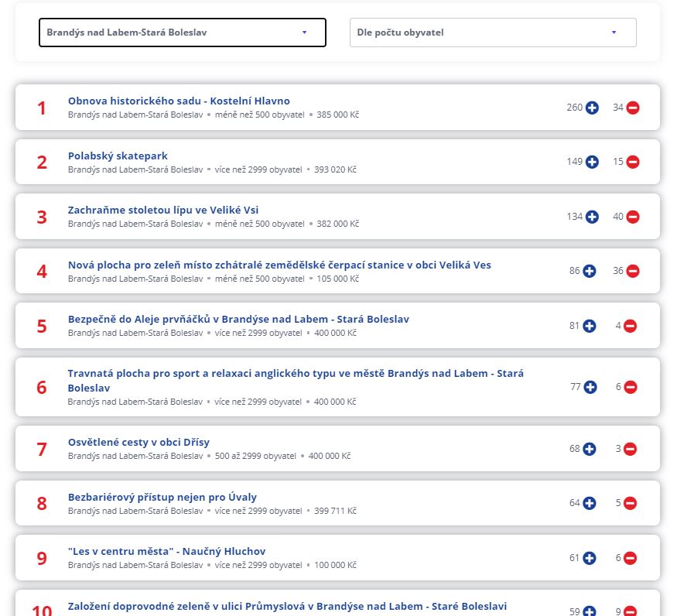Click the 100 000 Kč amount

coord(335,566)
